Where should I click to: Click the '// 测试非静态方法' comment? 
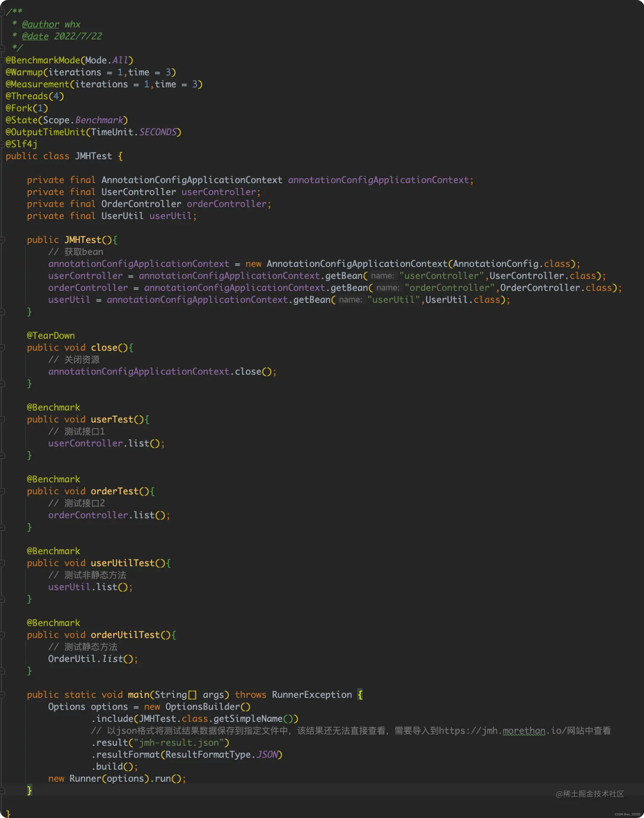tap(87, 575)
